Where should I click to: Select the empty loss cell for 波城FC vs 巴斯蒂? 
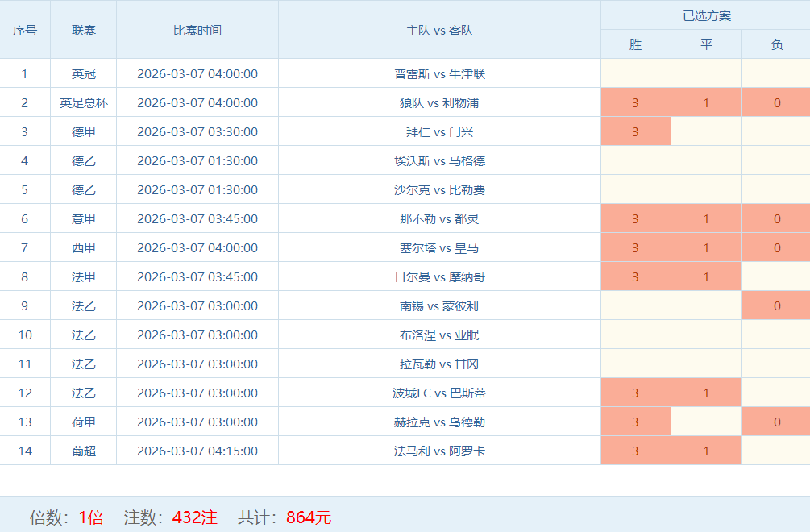776,393
